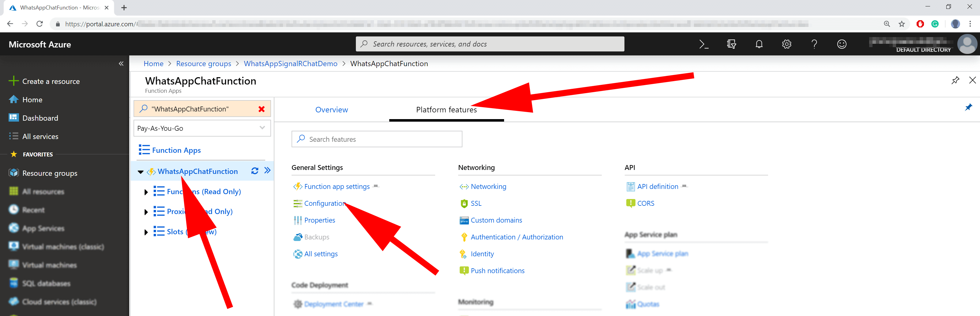Open Custom domains
Image resolution: width=980 pixels, height=316 pixels.
point(496,220)
